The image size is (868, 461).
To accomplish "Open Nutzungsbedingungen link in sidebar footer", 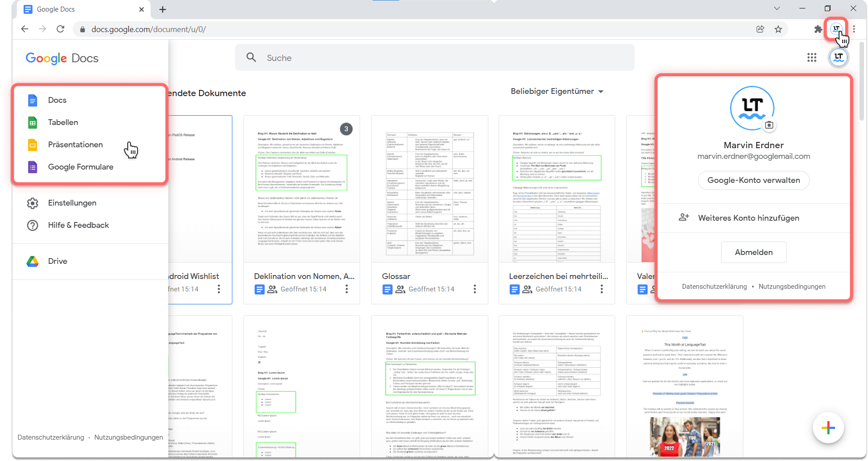I will click(129, 437).
